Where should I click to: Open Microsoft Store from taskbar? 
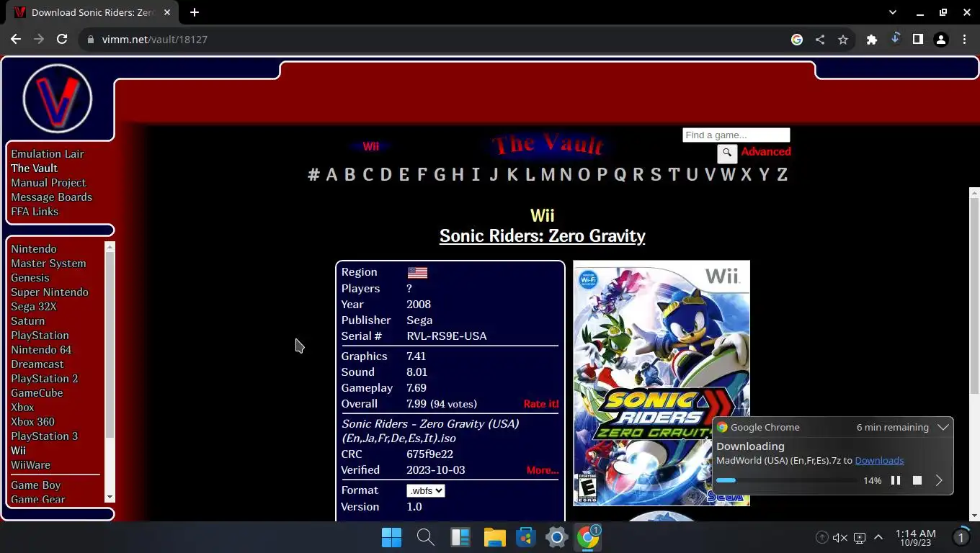pos(526,537)
